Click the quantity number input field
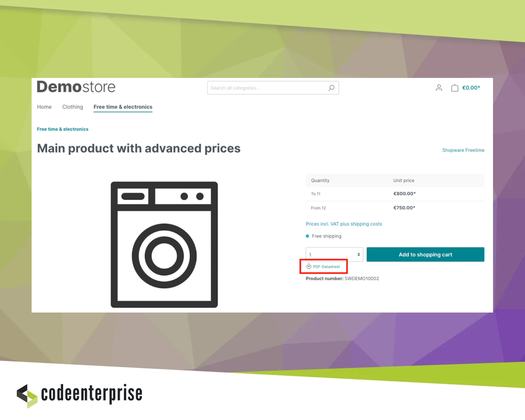Viewport: 525px width, 420px height. pos(334,254)
